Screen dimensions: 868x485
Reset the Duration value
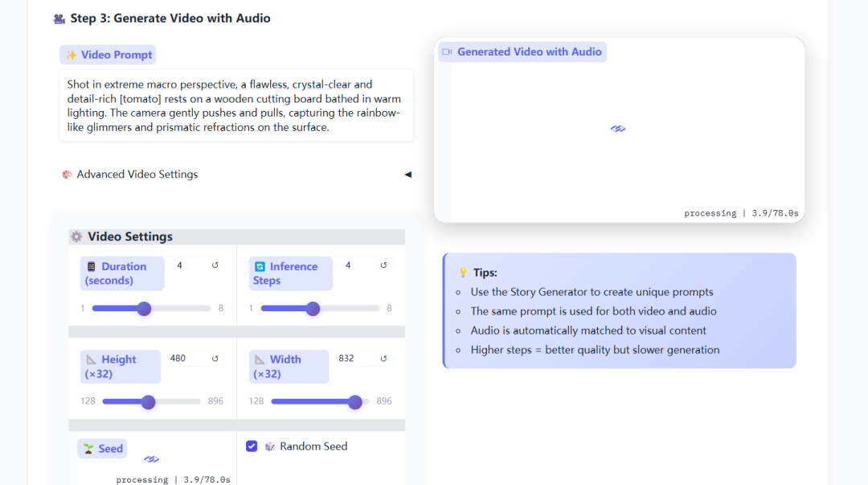215,265
